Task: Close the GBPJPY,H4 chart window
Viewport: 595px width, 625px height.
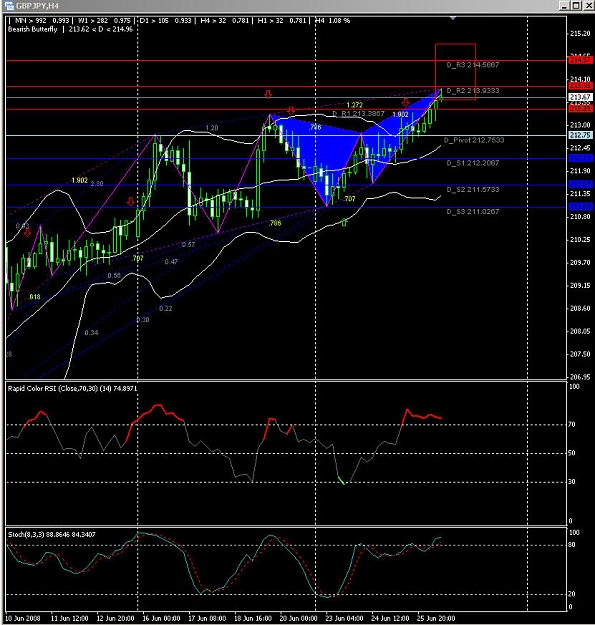Action: [588, 6]
